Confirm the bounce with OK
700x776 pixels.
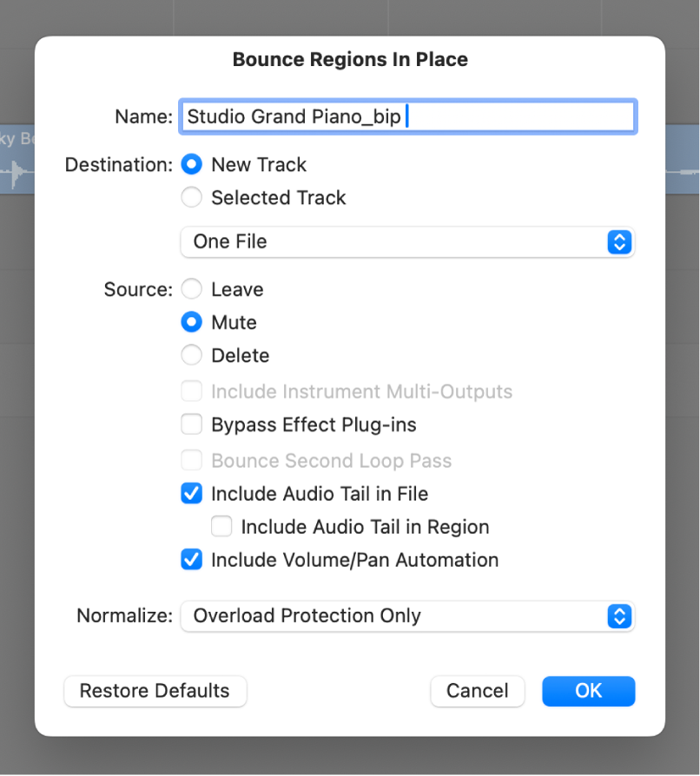[588, 691]
